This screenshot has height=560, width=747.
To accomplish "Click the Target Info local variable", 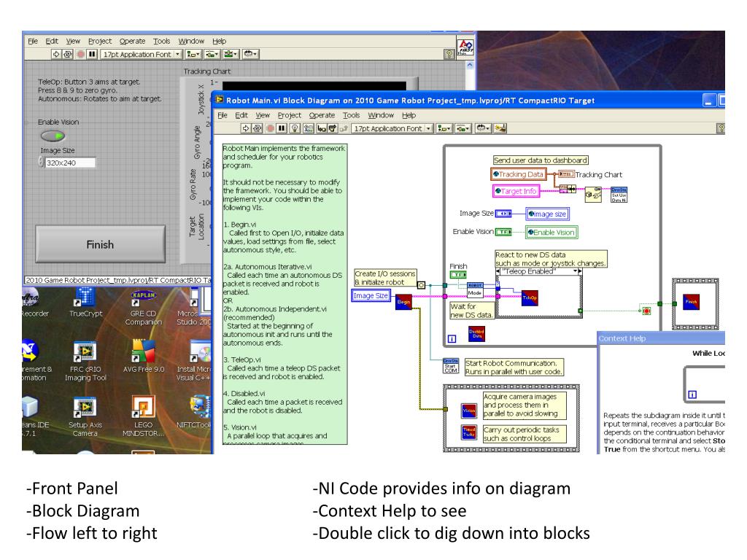I will tap(516, 191).
